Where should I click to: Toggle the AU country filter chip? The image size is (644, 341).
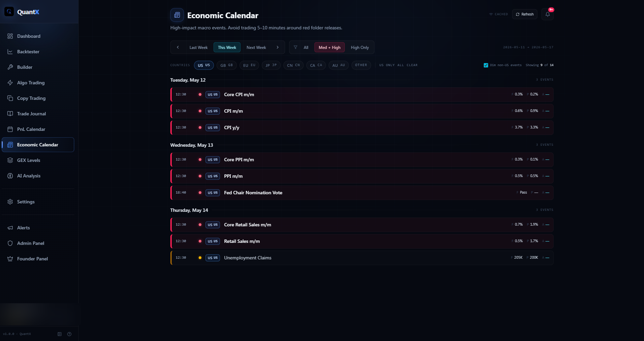(x=339, y=65)
